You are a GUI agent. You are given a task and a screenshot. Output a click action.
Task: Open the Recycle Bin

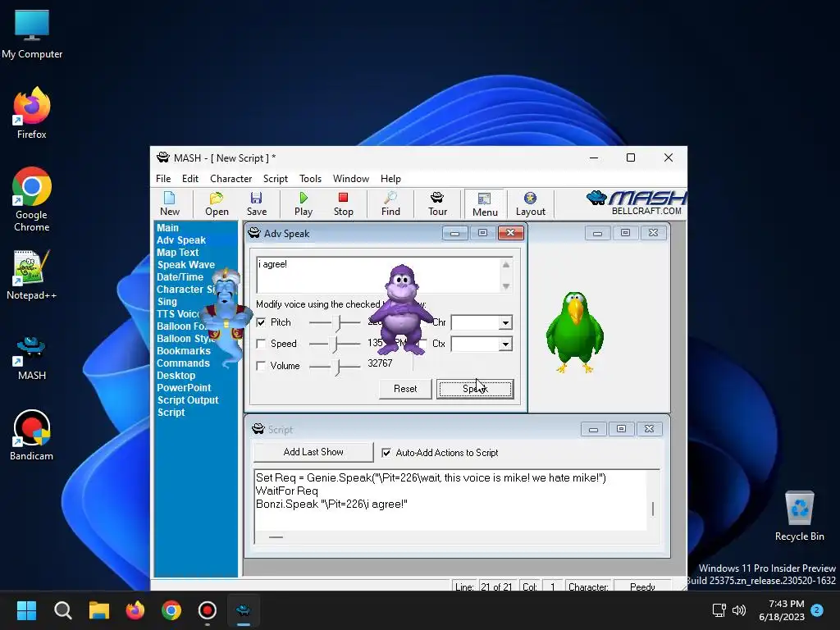click(x=799, y=516)
